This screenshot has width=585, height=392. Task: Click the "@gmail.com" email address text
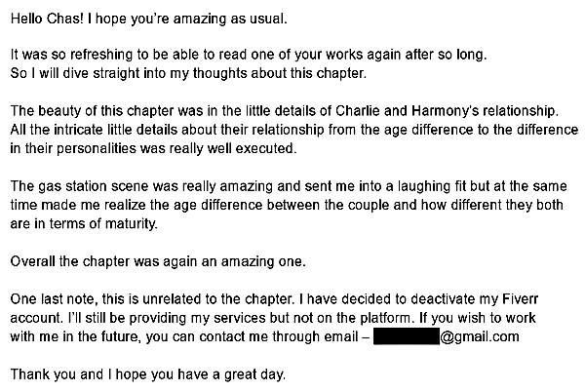point(480,336)
